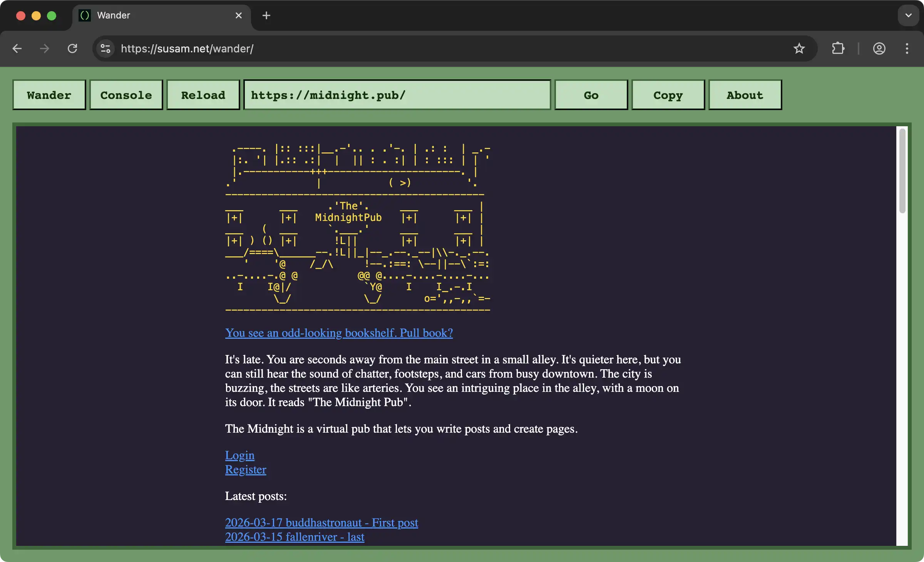Select the Wander browser tab
Viewport: 924px width, 562px height.
[x=154, y=15]
